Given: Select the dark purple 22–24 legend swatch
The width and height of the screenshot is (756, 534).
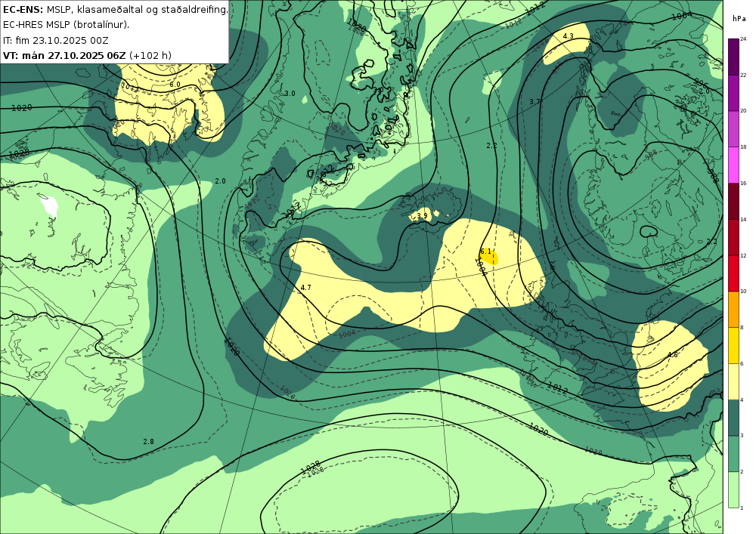Looking at the screenshot, I should [733, 57].
